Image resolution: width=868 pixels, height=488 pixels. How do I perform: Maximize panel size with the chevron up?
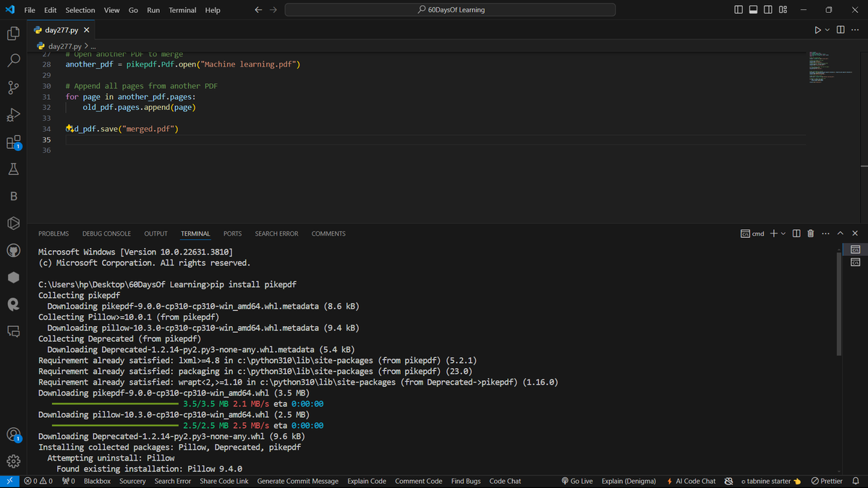click(x=841, y=234)
